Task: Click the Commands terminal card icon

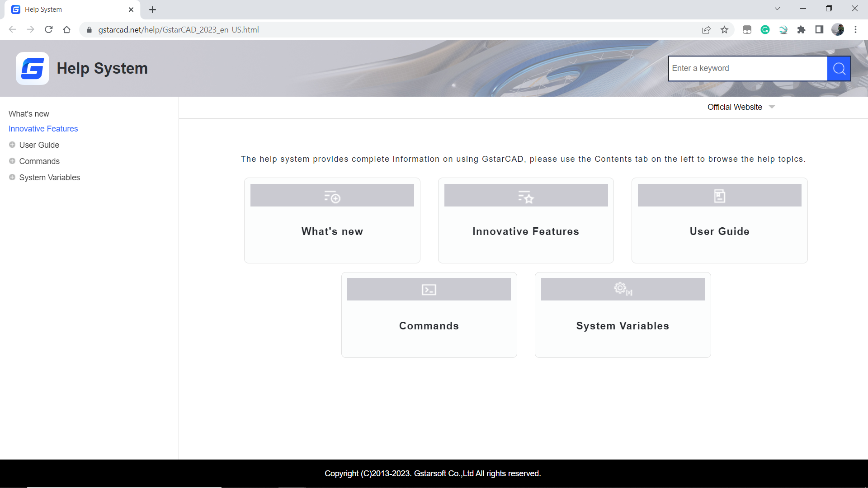Action: pyautogui.click(x=429, y=290)
